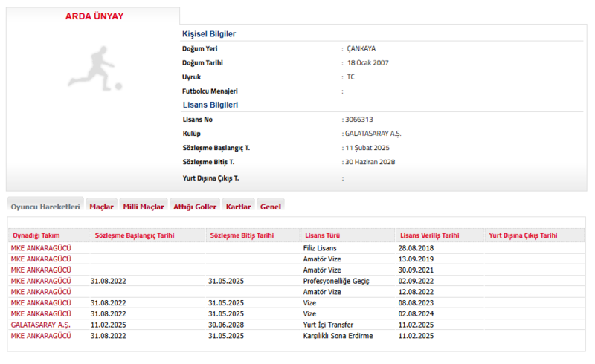Click the Sözleşme Bitiş Tarihi column header
This screenshot has width=595, height=364.
242,235
